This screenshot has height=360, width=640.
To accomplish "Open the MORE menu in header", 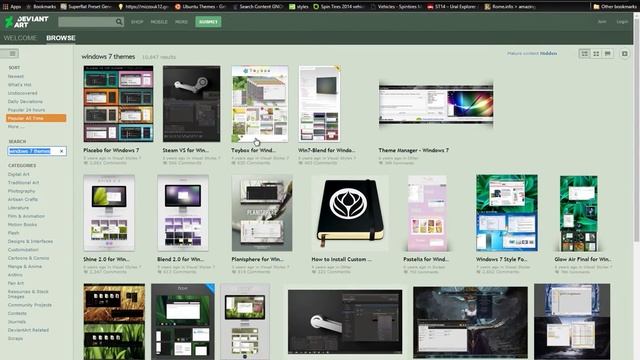I will [x=181, y=22].
